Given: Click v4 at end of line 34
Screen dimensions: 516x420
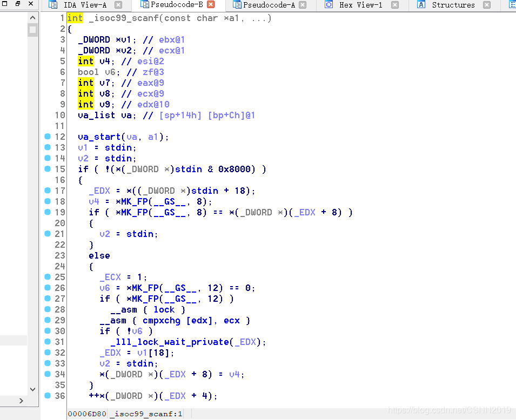Looking at the screenshot, I should [234, 375].
